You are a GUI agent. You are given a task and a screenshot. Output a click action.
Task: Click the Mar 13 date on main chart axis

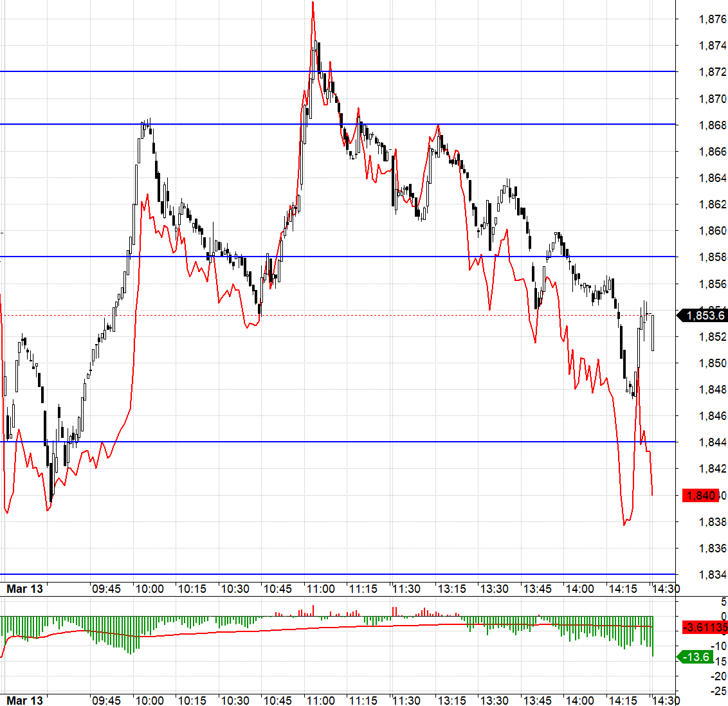click(x=24, y=589)
